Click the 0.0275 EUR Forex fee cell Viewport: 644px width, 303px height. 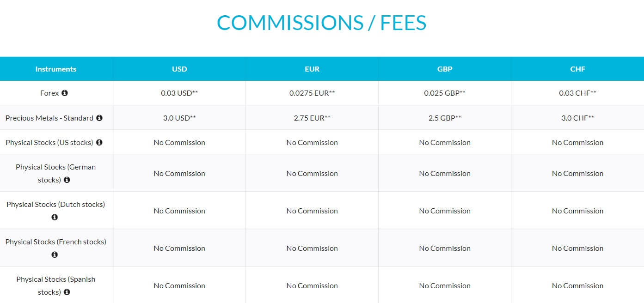tap(312, 93)
